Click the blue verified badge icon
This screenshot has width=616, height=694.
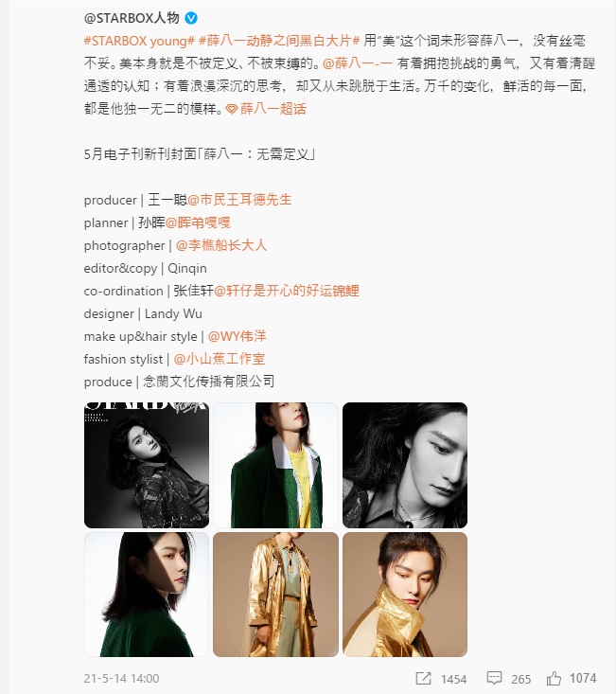pos(191,18)
